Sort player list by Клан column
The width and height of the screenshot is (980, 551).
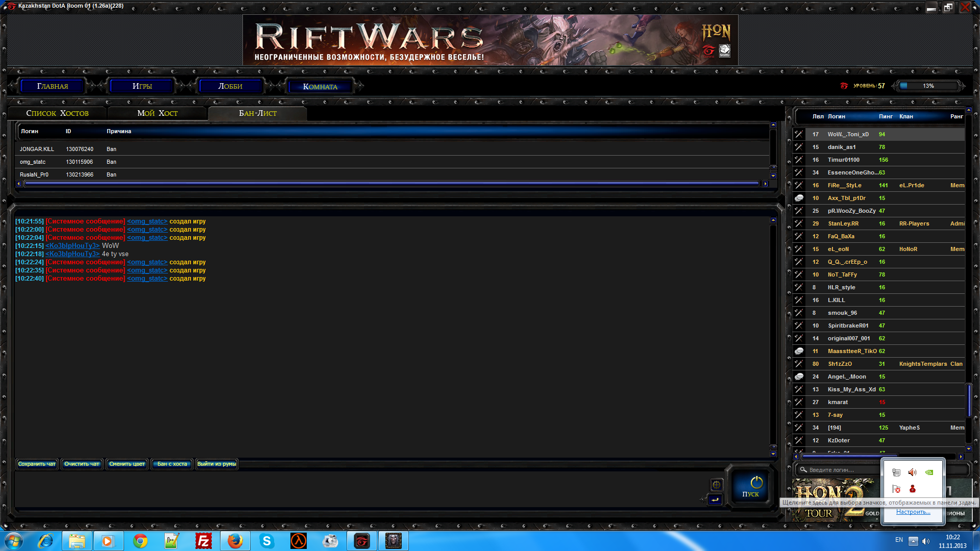(x=906, y=116)
